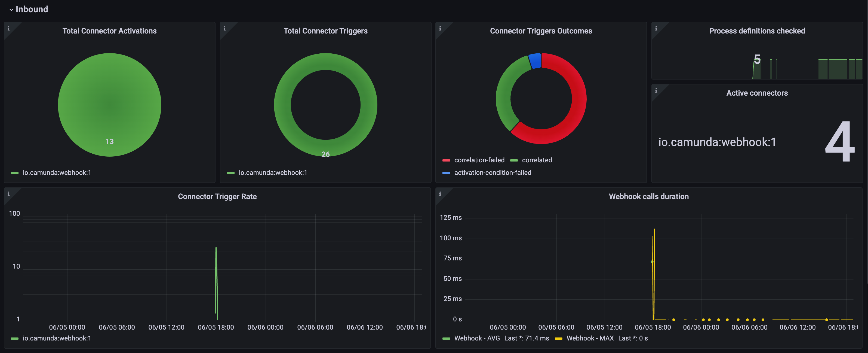Open the color swatch for the correlated series
The width and height of the screenshot is (868, 353).
(515, 160)
